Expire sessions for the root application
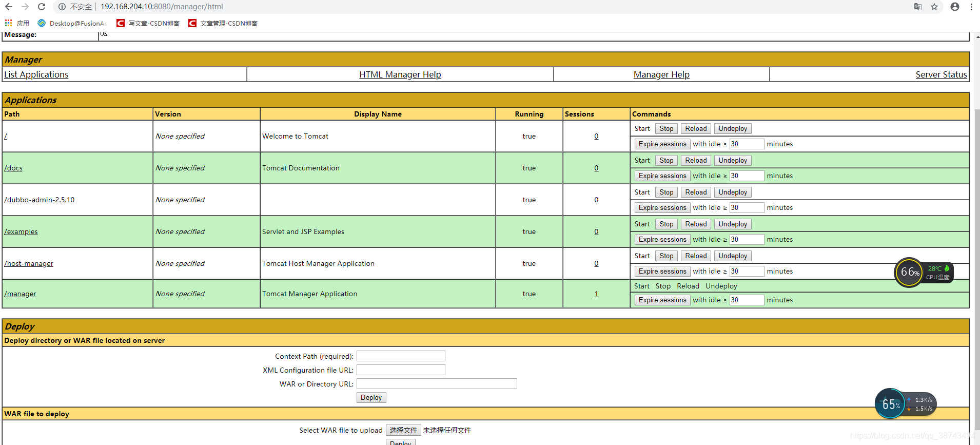 662,144
